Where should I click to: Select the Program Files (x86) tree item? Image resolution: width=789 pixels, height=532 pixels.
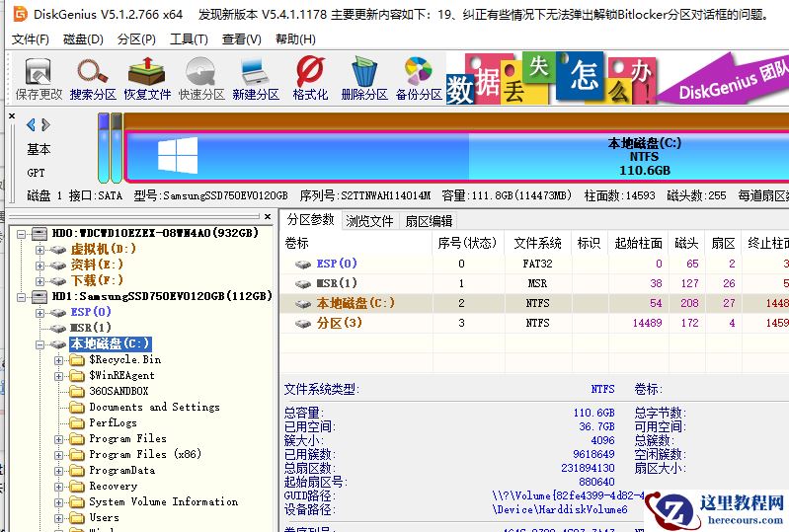[x=145, y=455]
